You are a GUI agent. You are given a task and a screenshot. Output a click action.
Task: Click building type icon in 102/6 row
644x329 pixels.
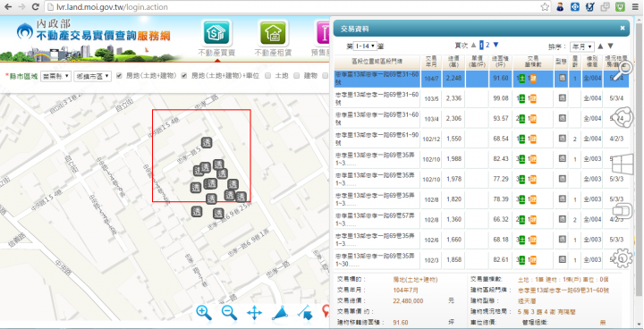pos(563,239)
